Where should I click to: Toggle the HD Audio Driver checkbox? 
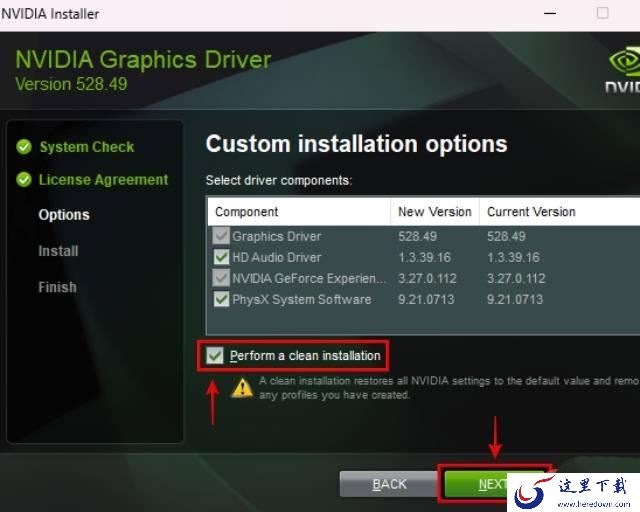coord(221,257)
